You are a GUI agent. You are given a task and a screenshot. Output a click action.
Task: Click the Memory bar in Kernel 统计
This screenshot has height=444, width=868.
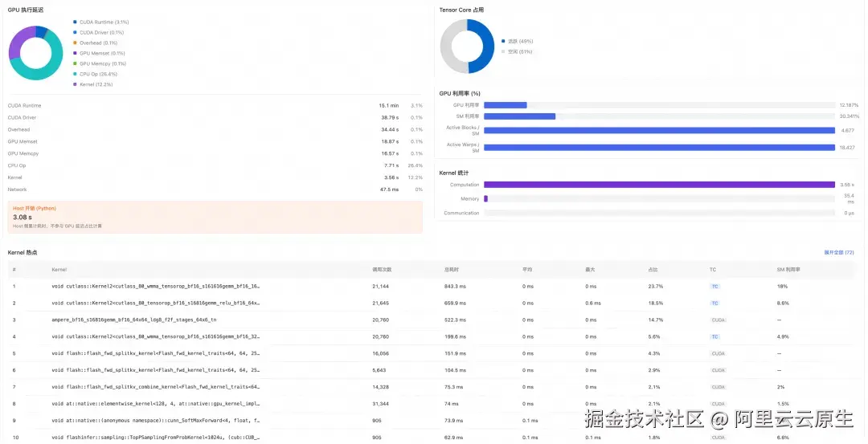click(659, 198)
